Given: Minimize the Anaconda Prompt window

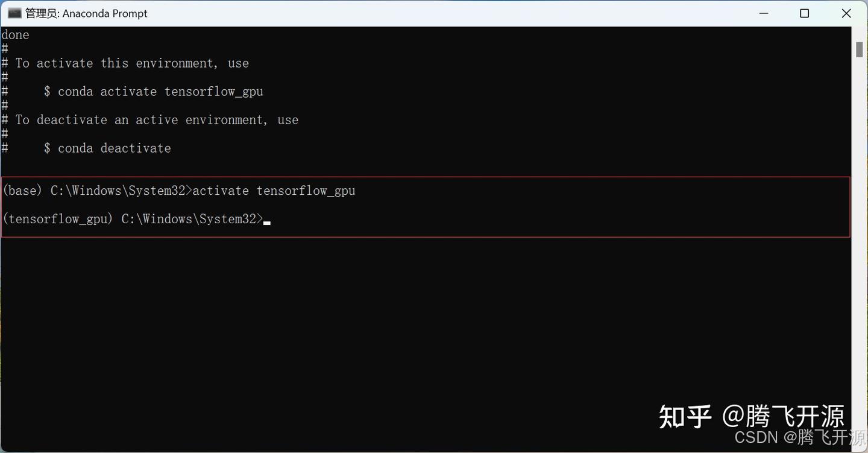Looking at the screenshot, I should [763, 13].
